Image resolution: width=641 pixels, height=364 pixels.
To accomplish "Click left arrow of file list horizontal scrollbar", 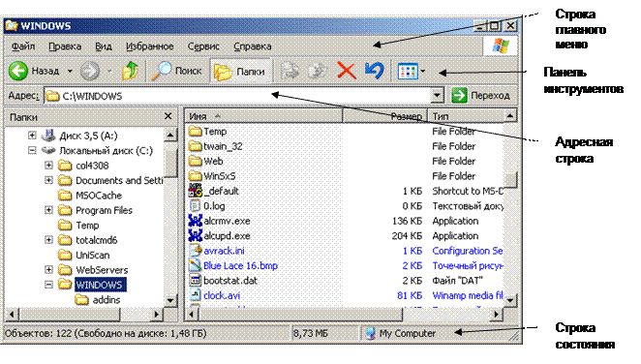I will click(x=192, y=315).
